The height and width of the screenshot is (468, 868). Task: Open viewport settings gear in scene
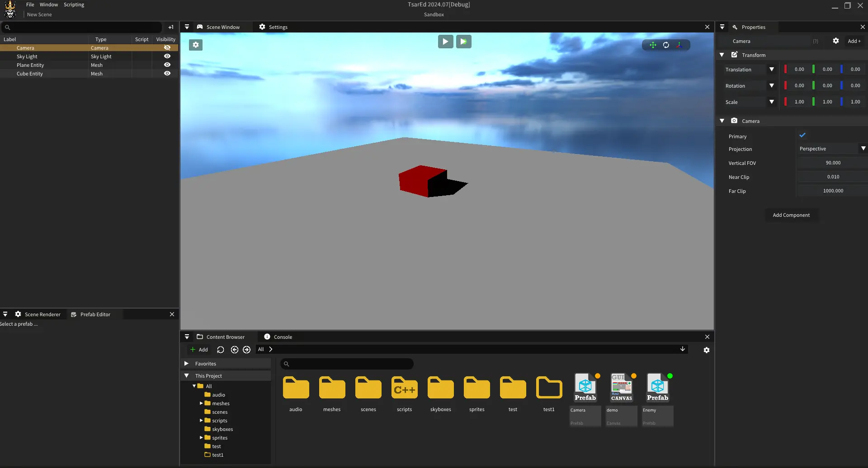pyautogui.click(x=196, y=45)
